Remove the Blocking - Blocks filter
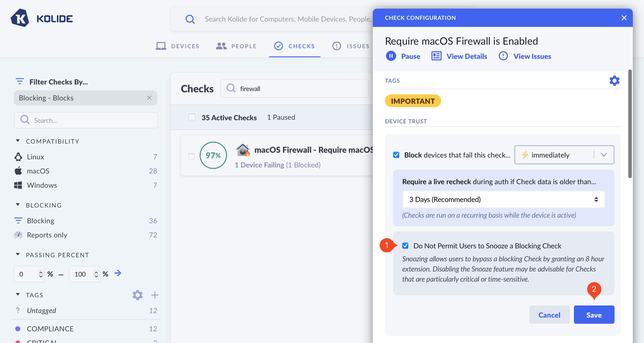644x343 pixels. pos(149,98)
